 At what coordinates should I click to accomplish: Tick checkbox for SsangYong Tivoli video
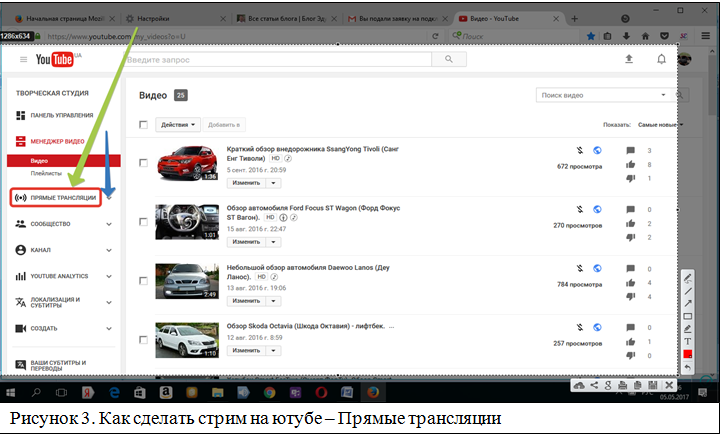[x=144, y=162]
